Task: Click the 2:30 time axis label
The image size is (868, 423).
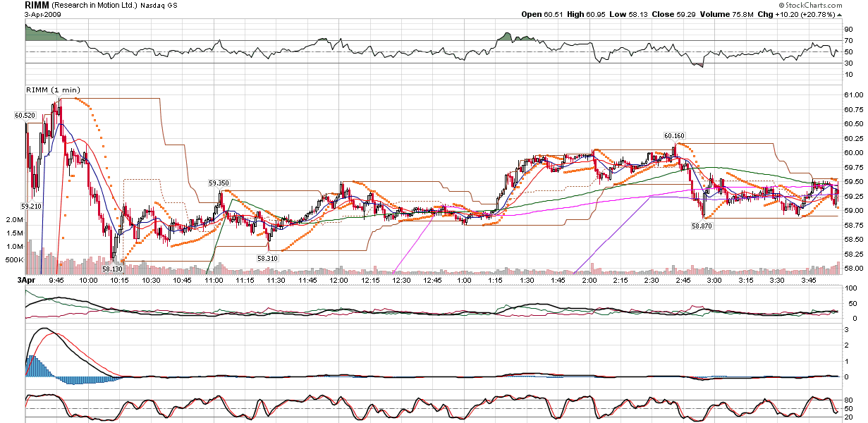Action: coord(652,280)
